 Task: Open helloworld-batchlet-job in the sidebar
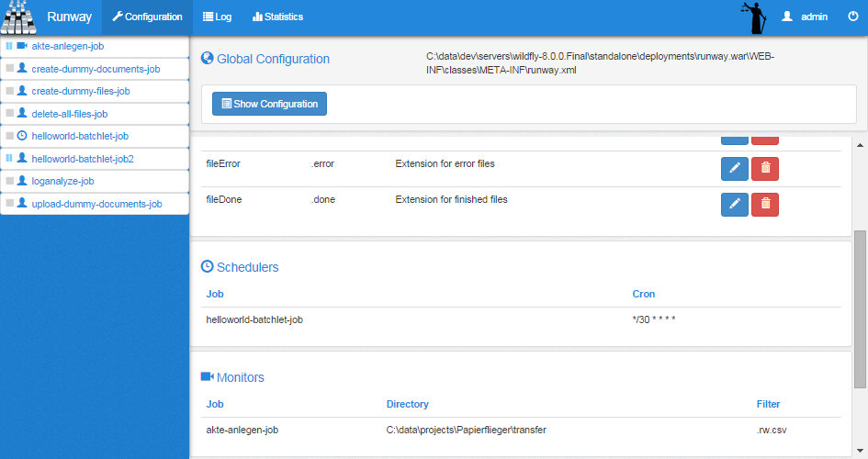point(80,136)
